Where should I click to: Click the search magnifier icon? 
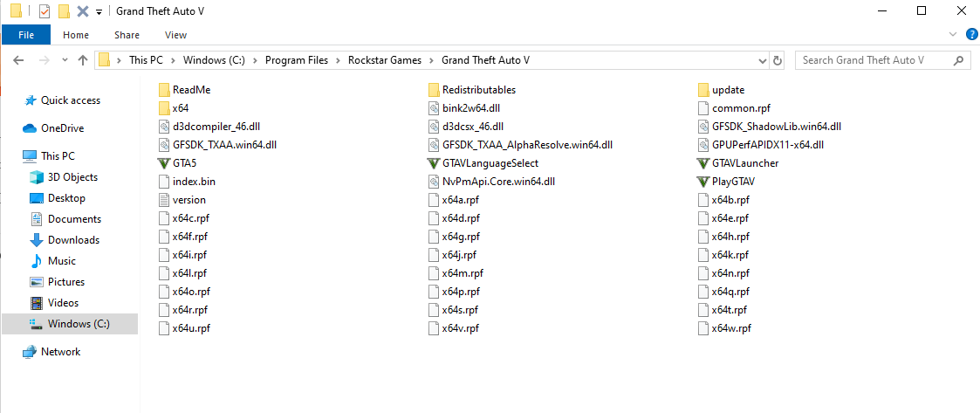tap(958, 61)
